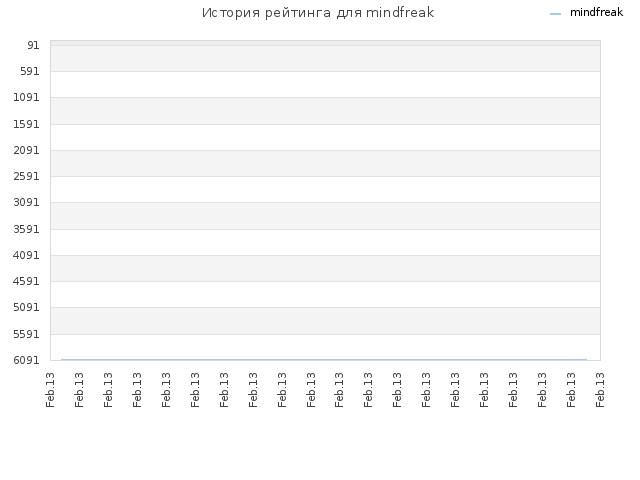Click the 2591 y-axis label
Viewport: 640px width, 480px height.
(x=27, y=176)
